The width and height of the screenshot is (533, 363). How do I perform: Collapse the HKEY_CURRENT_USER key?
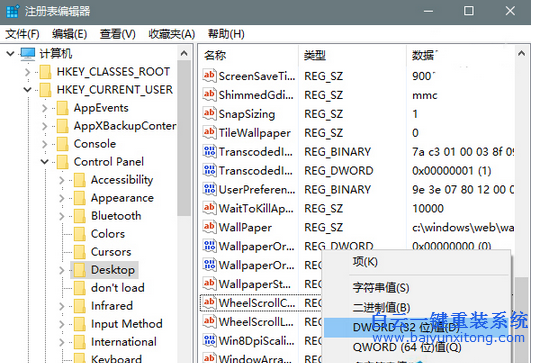28,90
